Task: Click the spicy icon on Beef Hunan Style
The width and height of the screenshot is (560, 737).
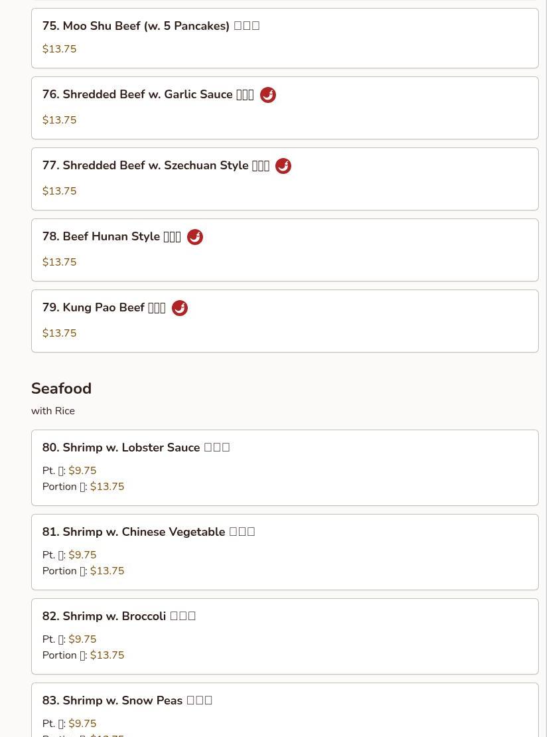Action: pos(194,237)
